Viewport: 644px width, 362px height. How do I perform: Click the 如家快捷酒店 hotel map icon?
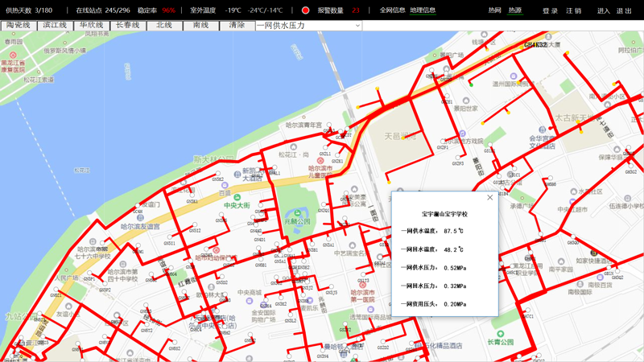coord(593,253)
